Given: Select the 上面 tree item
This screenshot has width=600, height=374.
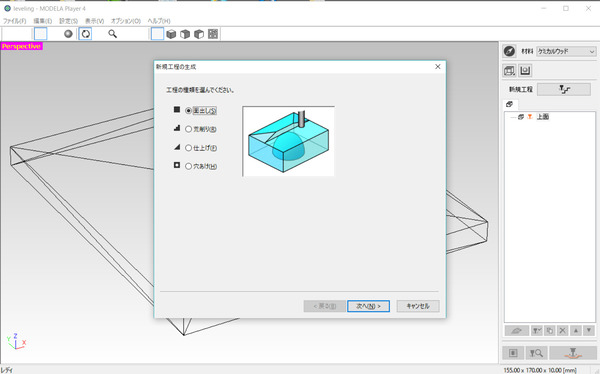Looking at the screenshot, I should tap(543, 117).
